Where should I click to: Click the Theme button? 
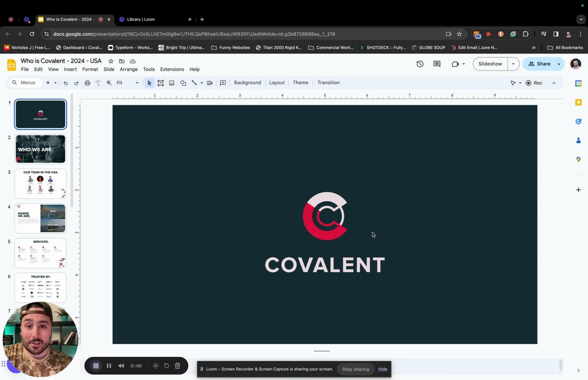tap(300, 83)
